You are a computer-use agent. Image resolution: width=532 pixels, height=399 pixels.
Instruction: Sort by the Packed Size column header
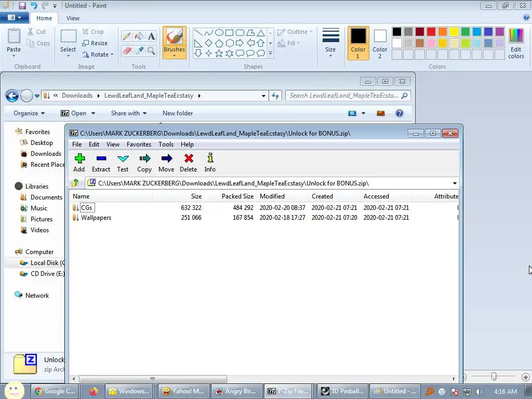(230, 196)
